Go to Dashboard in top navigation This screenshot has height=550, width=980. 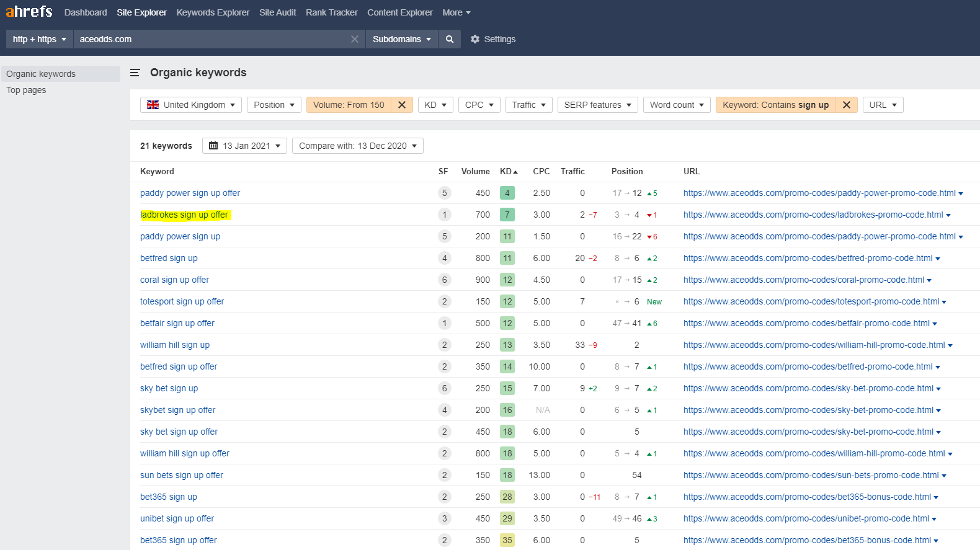(x=86, y=12)
